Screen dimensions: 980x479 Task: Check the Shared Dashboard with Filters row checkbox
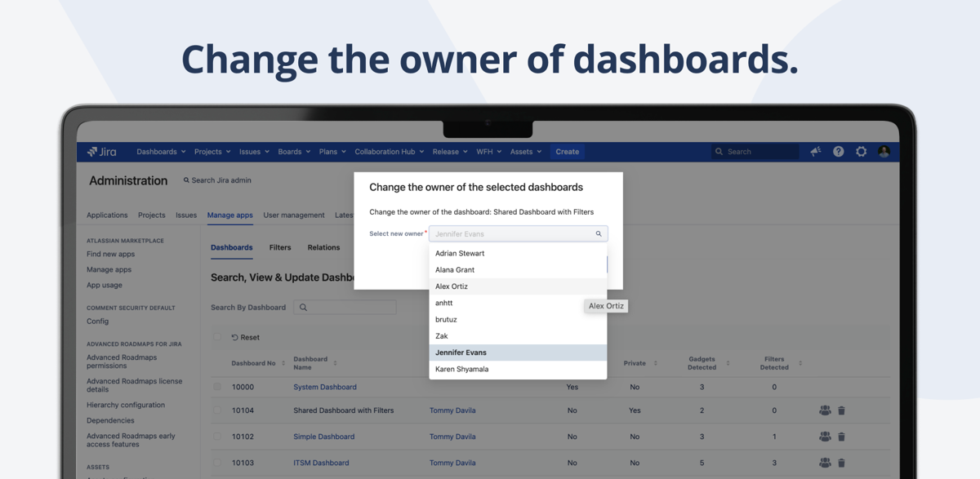pos(216,410)
